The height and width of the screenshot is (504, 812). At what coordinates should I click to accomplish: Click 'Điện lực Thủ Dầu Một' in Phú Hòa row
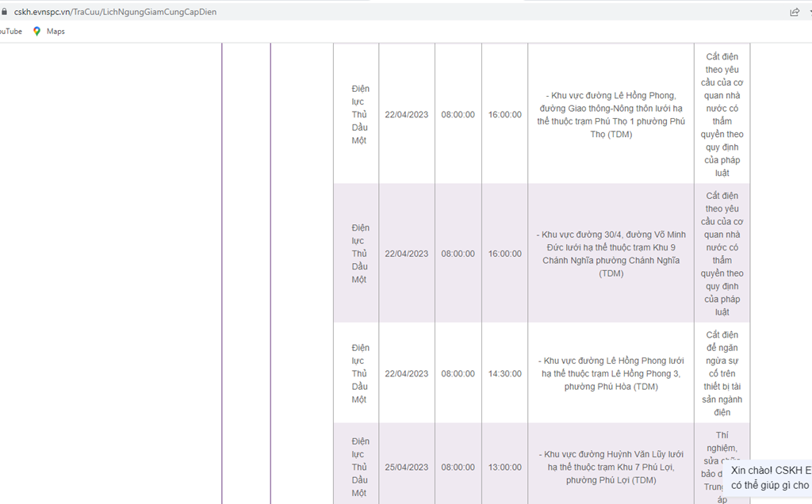click(x=360, y=373)
